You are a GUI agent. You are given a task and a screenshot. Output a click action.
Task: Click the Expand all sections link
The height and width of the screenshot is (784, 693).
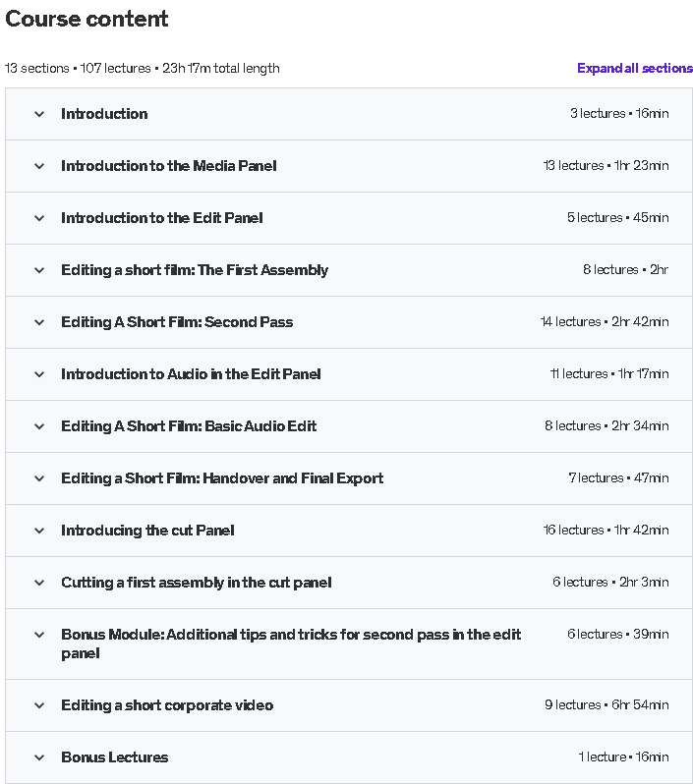click(x=634, y=68)
